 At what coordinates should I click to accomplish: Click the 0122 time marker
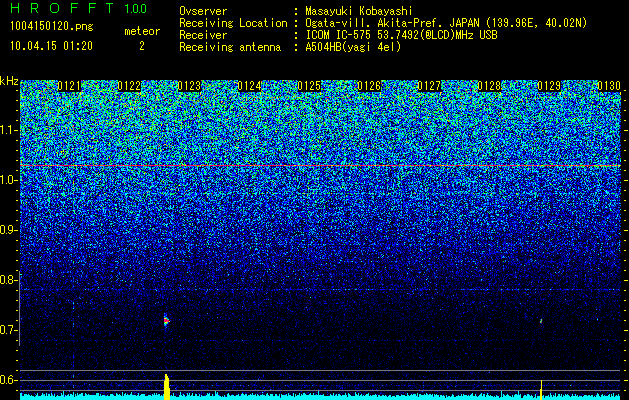tap(129, 86)
